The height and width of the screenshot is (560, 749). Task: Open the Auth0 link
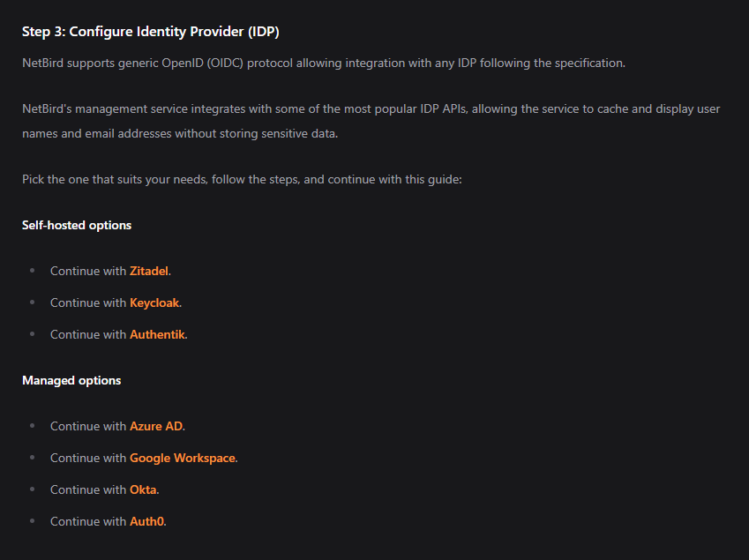146,521
